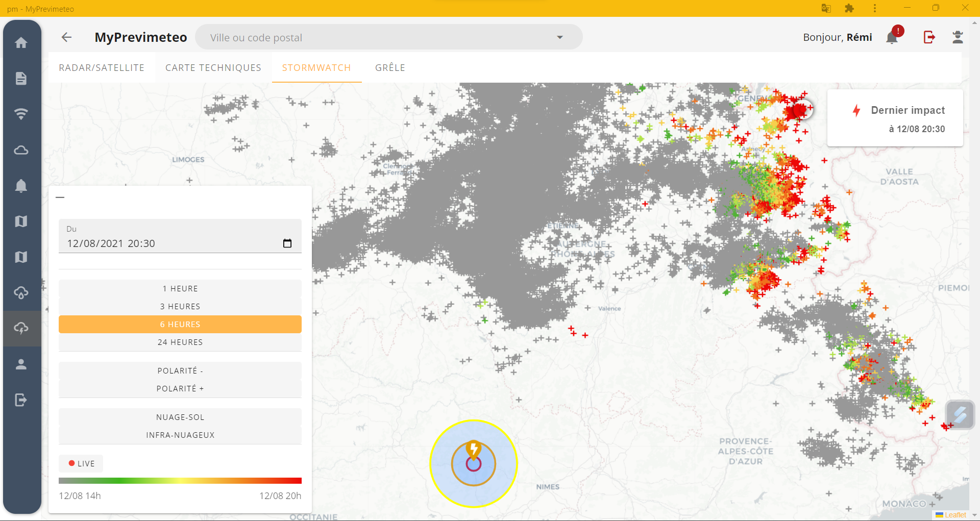Open the alerts bell in sidebar
The width and height of the screenshot is (980, 521).
click(x=21, y=185)
